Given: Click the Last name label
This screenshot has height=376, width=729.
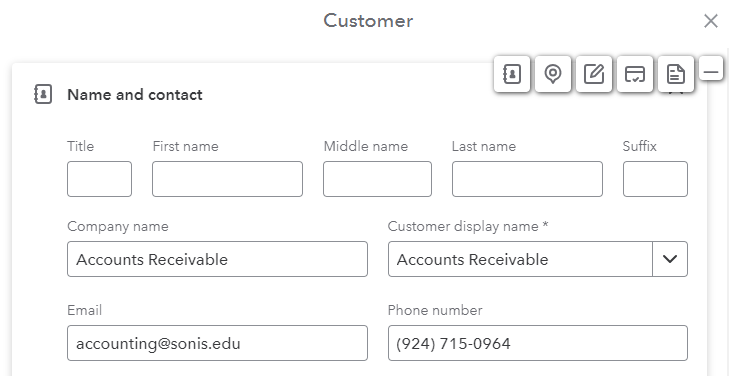Looking at the screenshot, I should [x=484, y=146].
